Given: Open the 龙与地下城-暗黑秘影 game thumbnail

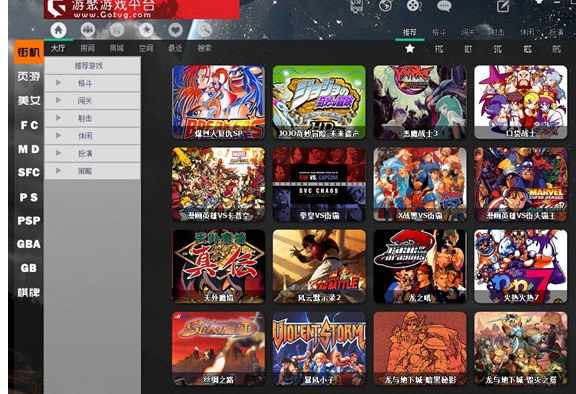Looking at the screenshot, I should coord(420,348).
